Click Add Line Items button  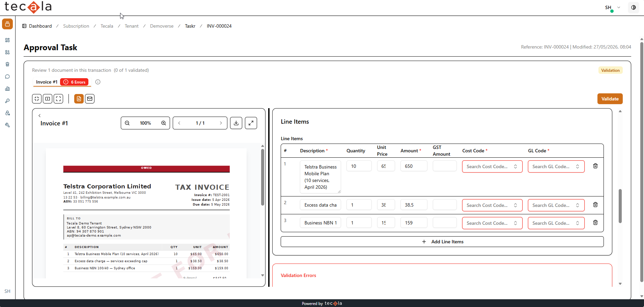coord(442,242)
